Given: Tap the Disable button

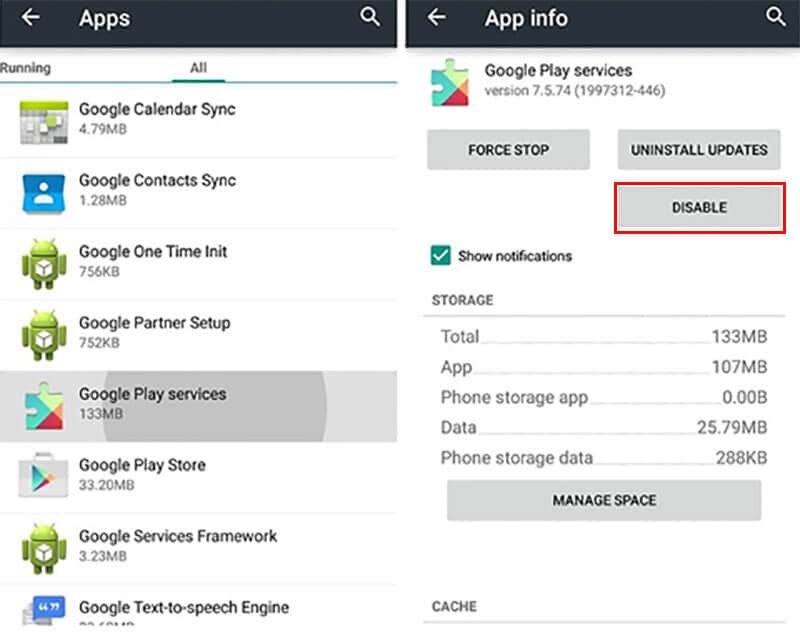Looking at the screenshot, I should (x=699, y=207).
